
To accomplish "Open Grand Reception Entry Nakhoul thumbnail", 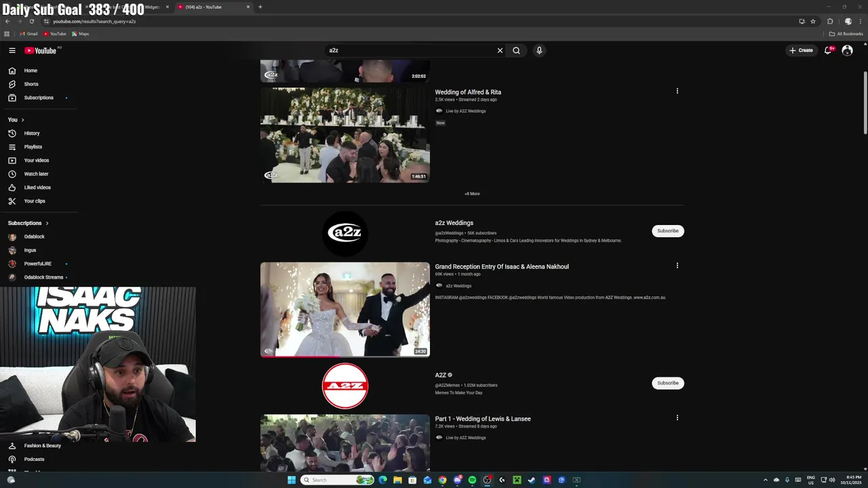I will coord(345,310).
